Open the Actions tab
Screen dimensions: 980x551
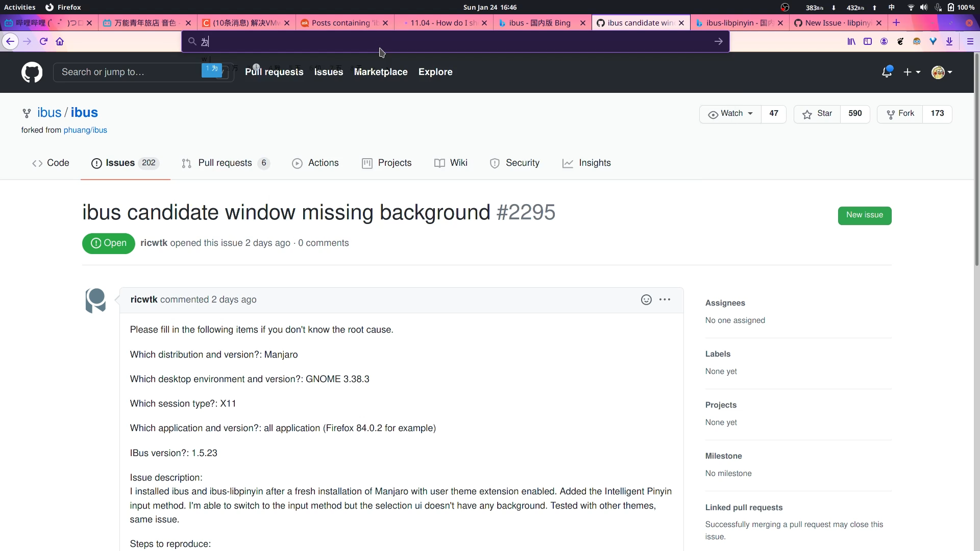coord(315,163)
